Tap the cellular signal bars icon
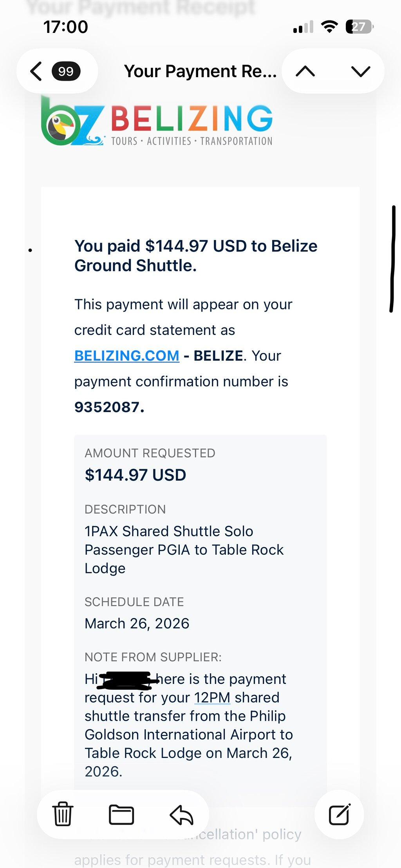The width and height of the screenshot is (401, 868). pos(303,27)
